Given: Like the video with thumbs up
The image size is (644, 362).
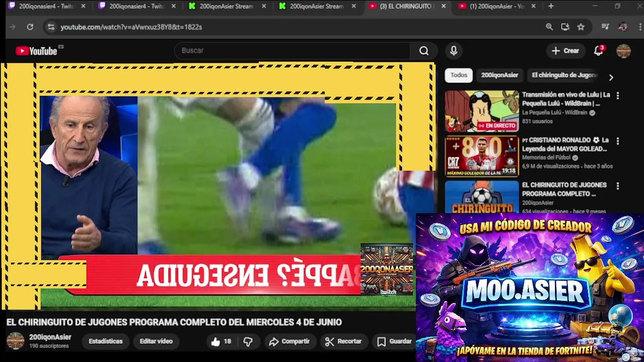Looking at the screenshot, I should 221,341.
